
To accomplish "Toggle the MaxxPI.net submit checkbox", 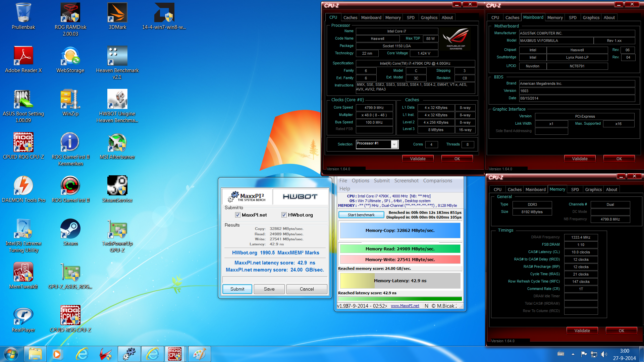I will click(238, 215).
